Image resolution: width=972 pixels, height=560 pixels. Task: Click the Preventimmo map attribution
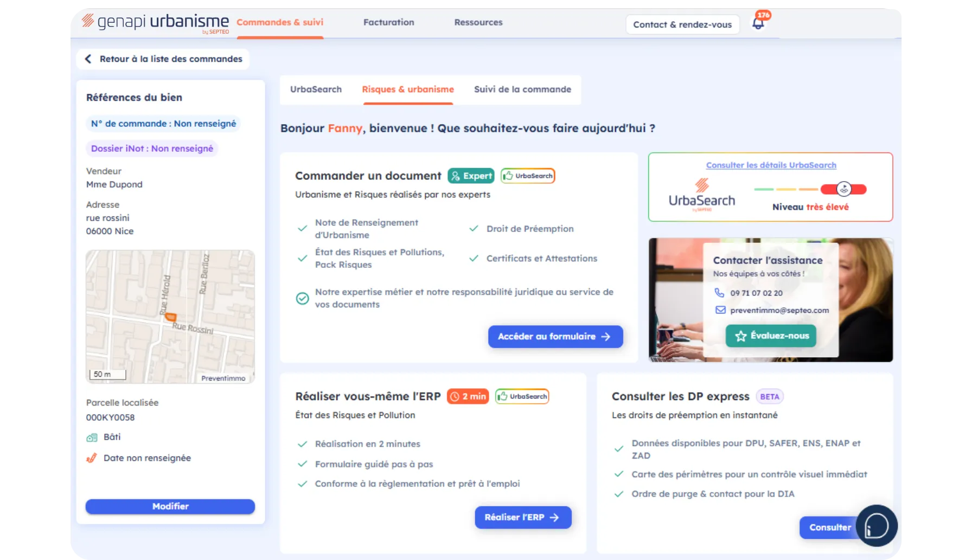tap(223, 378)
